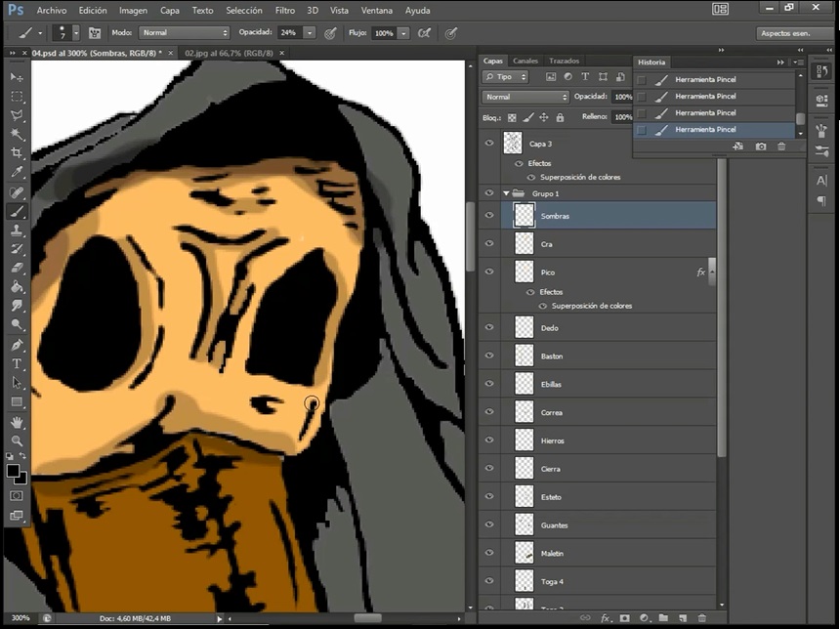Create new snapshot with History camera icon
The image size is (840, 629).
tap(761, 147)
